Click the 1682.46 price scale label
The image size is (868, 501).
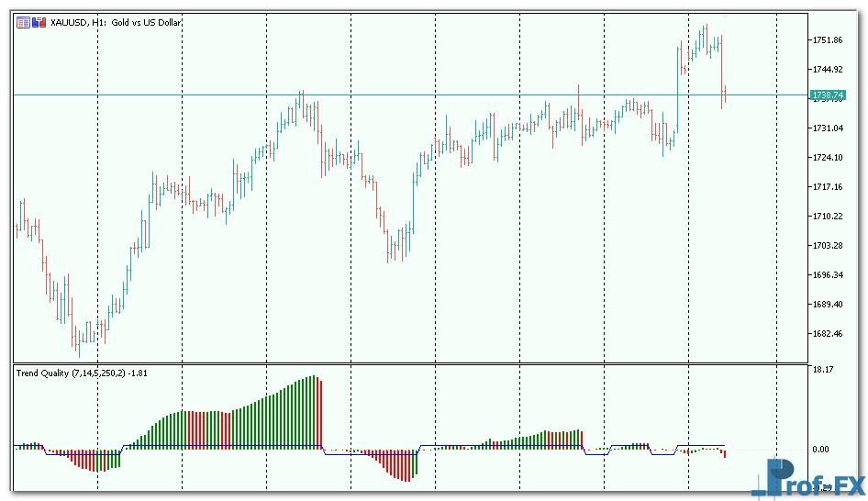pyautogui.click(x=828, y=334)
